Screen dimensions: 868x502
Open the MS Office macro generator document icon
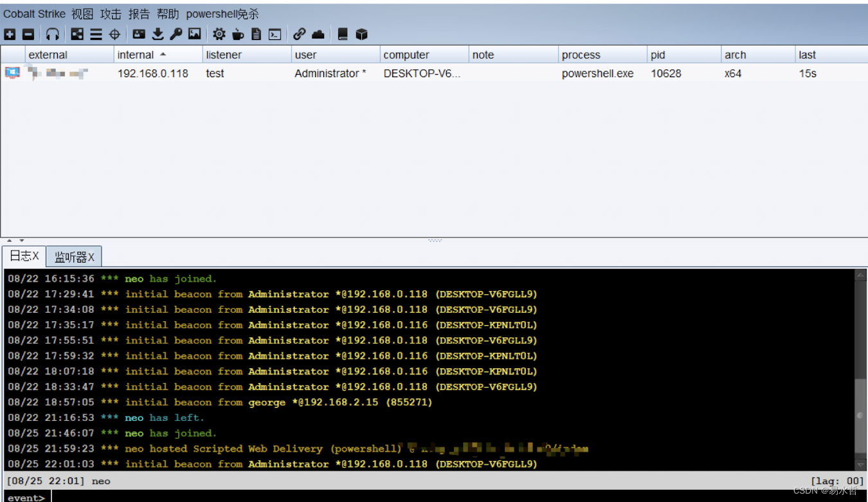(x=256, y=34)
